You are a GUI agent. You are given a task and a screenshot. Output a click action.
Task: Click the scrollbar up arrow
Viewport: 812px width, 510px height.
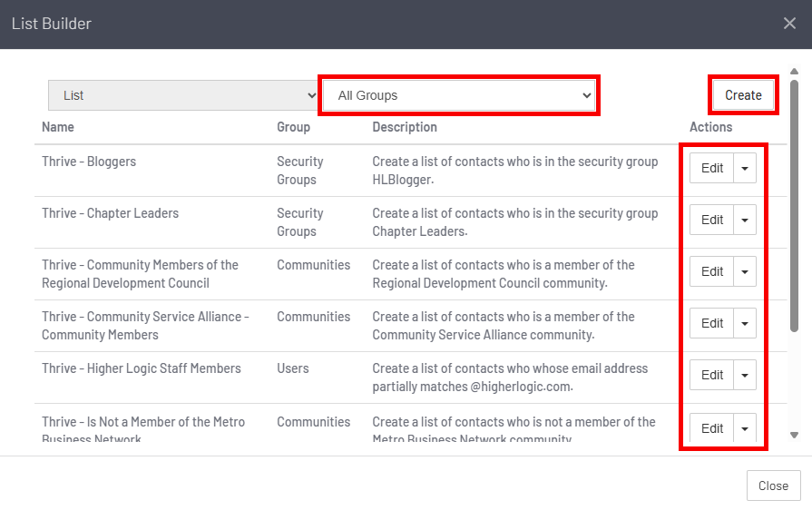(795, 72)
